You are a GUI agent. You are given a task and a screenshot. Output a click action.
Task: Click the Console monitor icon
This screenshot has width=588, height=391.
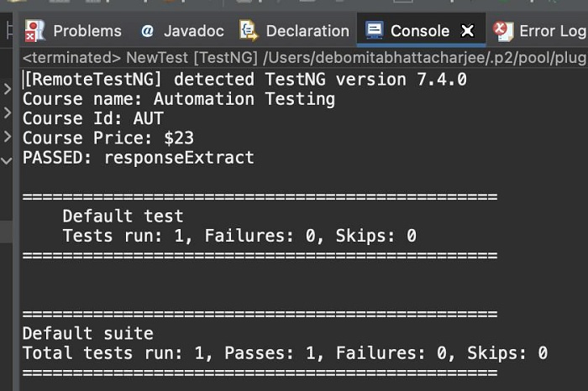pos(374,31)
